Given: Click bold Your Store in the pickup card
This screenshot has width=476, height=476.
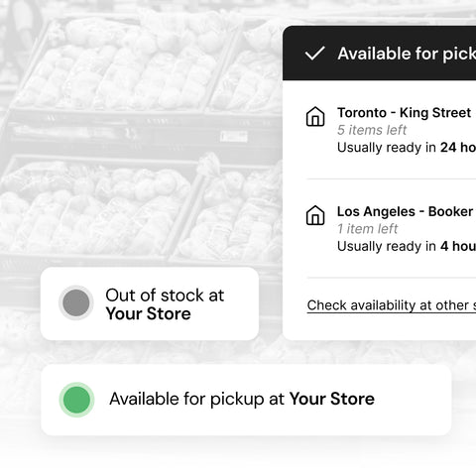Looking at the screenshot, I should 332,399.
